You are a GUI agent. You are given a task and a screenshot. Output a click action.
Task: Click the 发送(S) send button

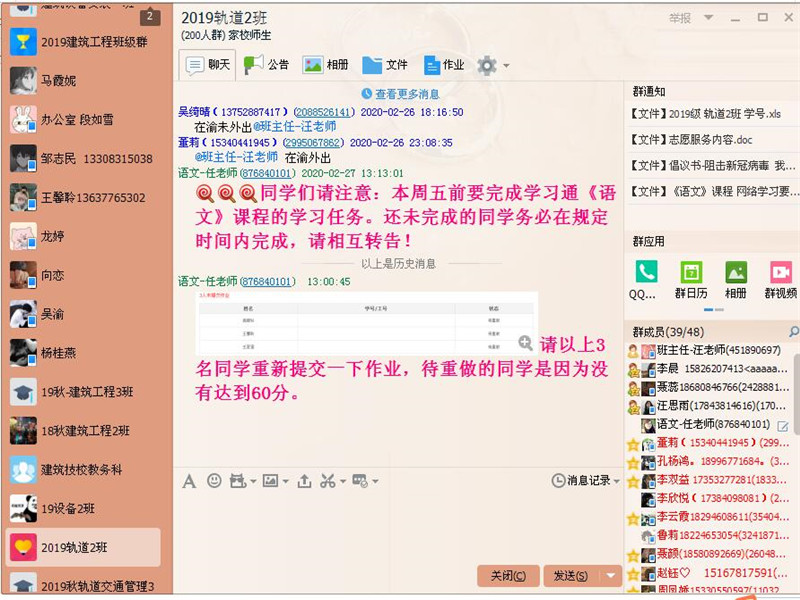click(570, 576)
